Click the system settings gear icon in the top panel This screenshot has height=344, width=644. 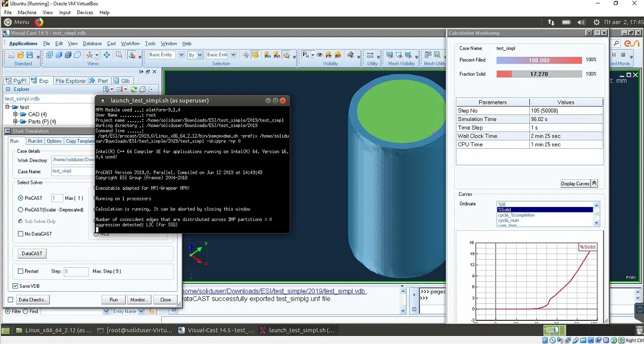click(x=596, y=22)
